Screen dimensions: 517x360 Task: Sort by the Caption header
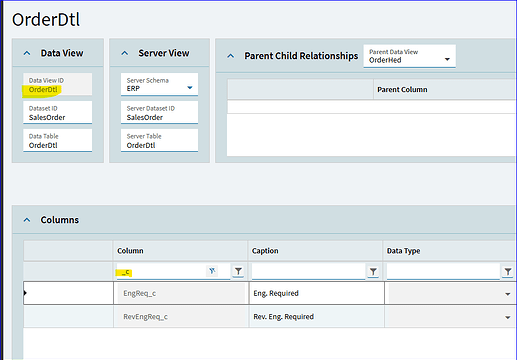click(315, 251)
